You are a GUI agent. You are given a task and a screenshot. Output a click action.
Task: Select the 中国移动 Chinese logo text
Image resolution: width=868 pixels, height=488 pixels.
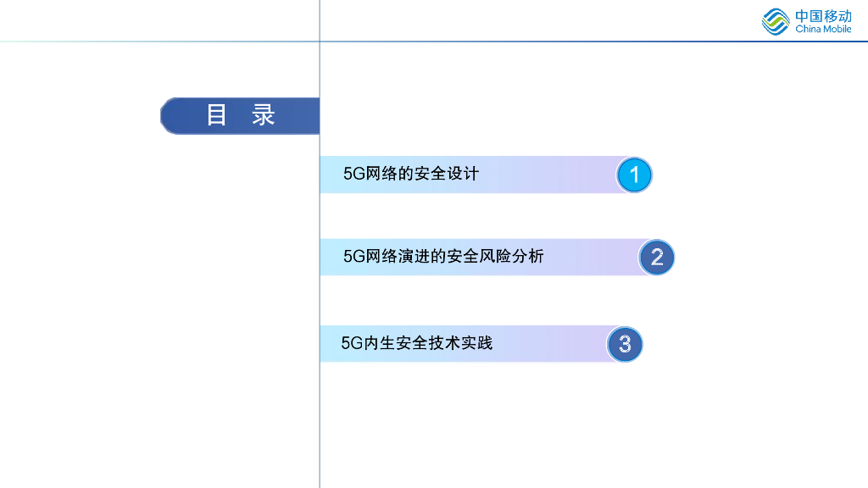[823, 16]
